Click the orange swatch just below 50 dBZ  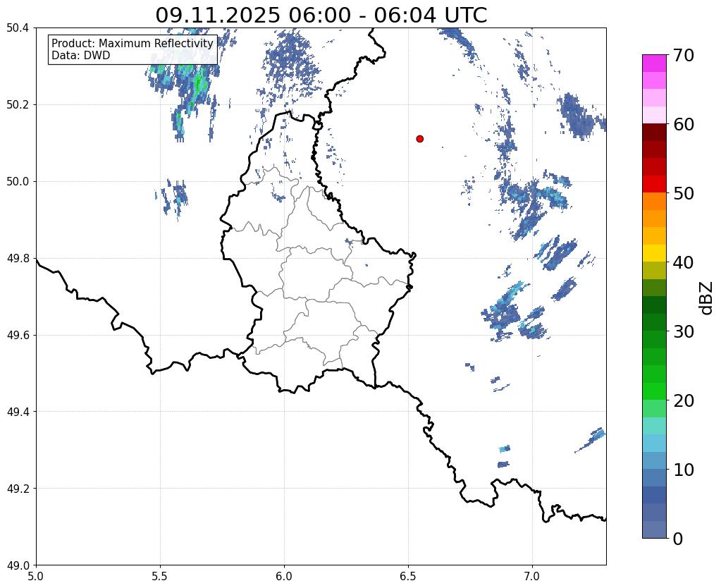[654, 202]
